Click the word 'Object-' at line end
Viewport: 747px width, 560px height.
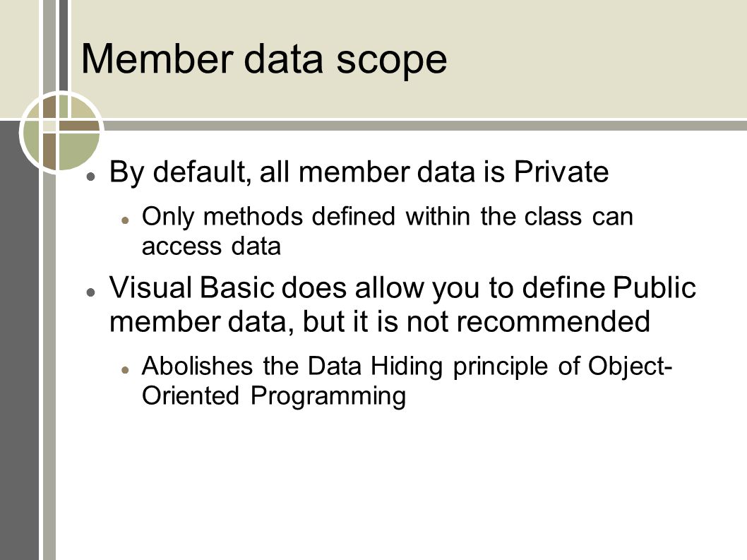630,367
